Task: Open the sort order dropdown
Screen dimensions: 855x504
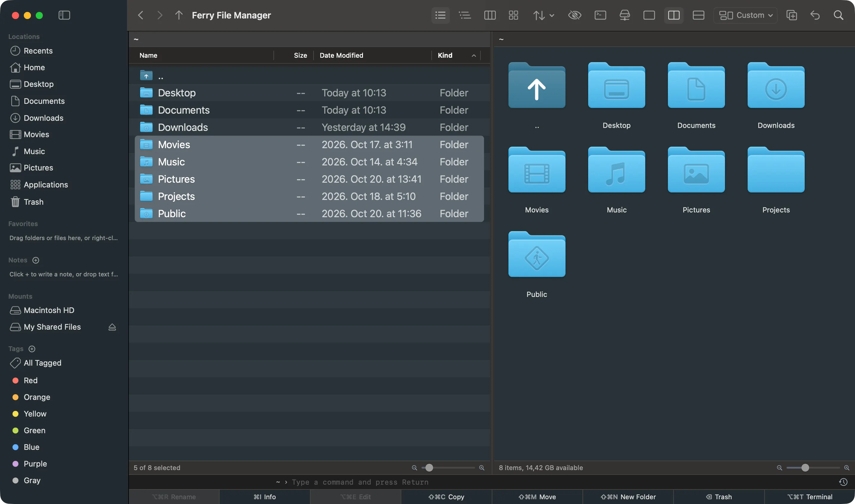Action: pos(543,15)
